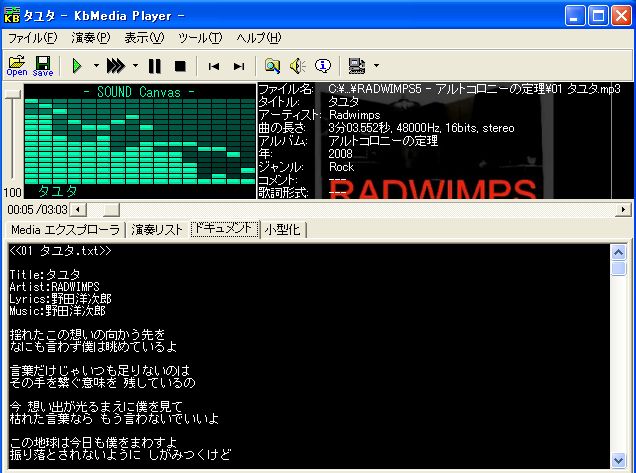Click the Title:タユタ line
This screenshot has width=636, height=473.
click(45, 275)
